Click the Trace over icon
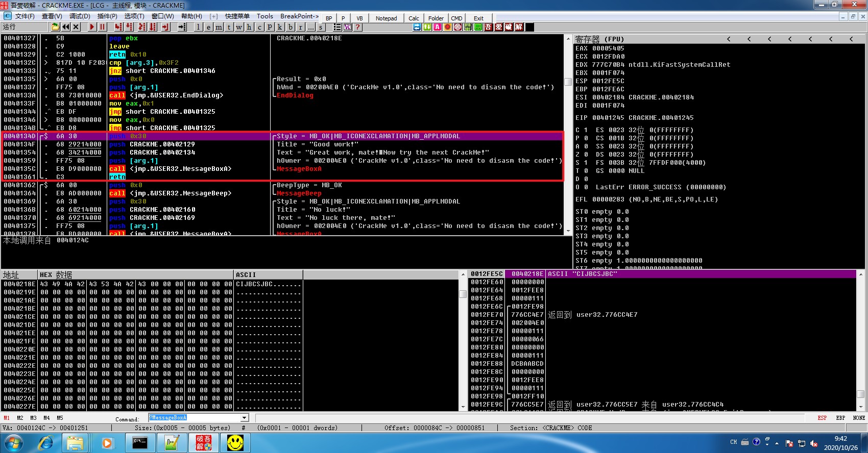868x453 pixels. coord(153,27)
